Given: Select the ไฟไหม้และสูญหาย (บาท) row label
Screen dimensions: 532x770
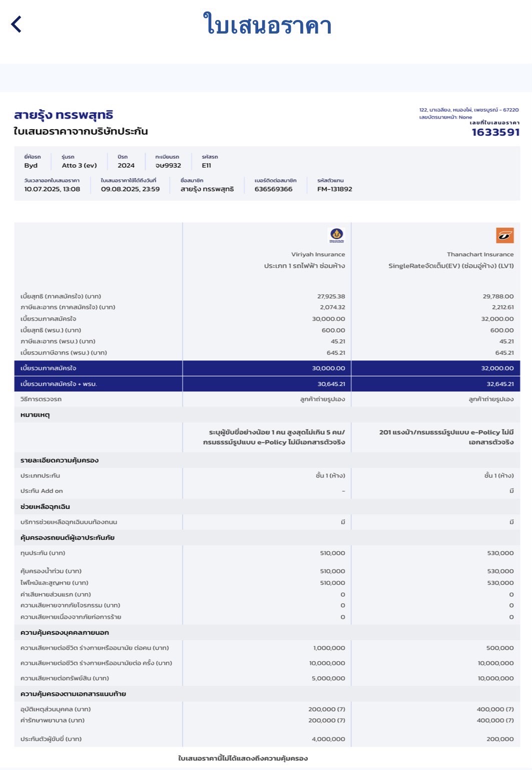Looking at the screenshot, I should (54, 583).
